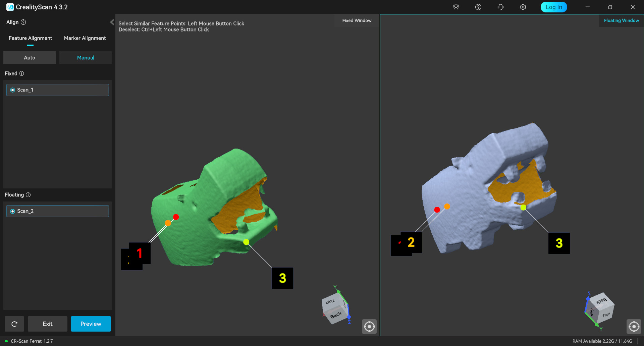This screenshot has width=644, height=346.
Task: Click the Exit button
Action: [47, 324]
